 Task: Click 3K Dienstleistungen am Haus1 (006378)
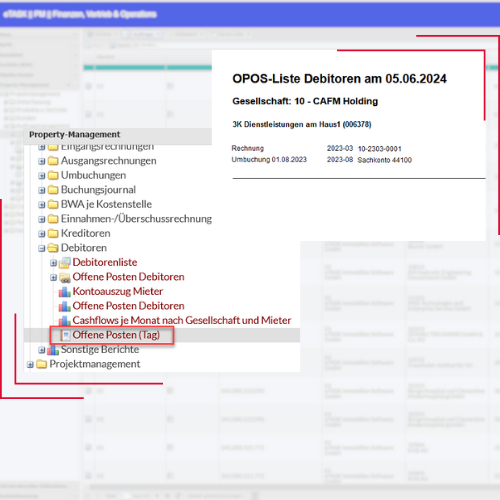click(x=302, y=125)
